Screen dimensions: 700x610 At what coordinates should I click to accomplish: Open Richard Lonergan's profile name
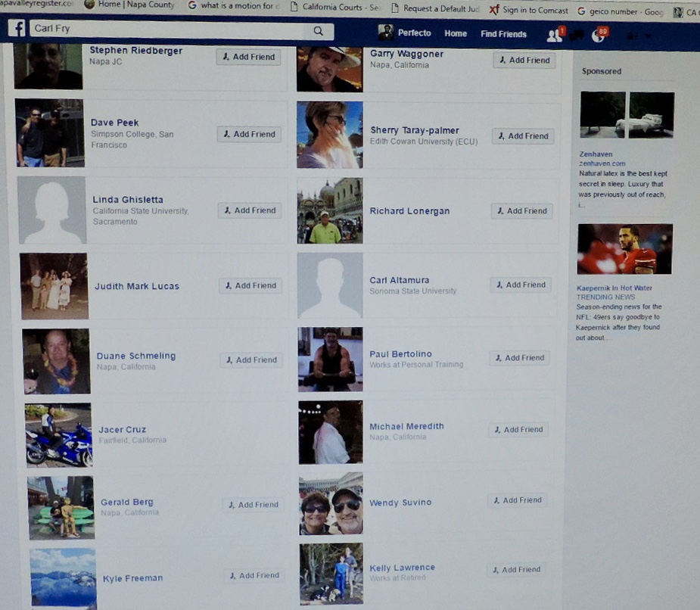(409, 211)
